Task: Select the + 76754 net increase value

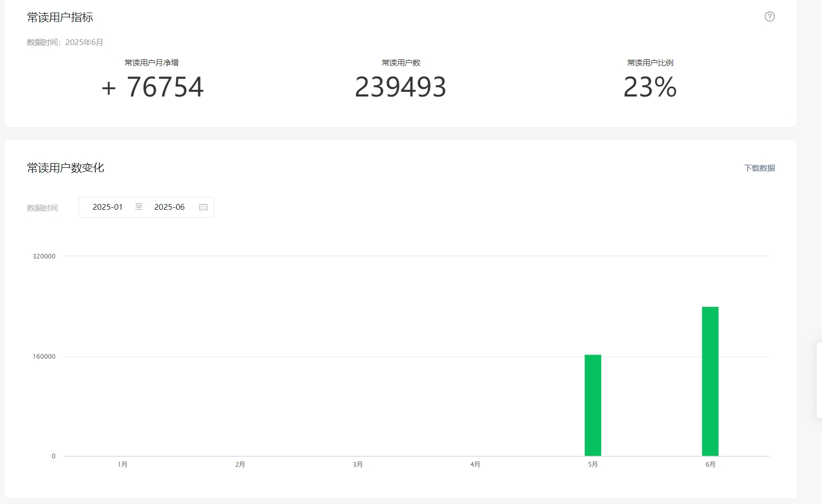Action: (152, 87)
